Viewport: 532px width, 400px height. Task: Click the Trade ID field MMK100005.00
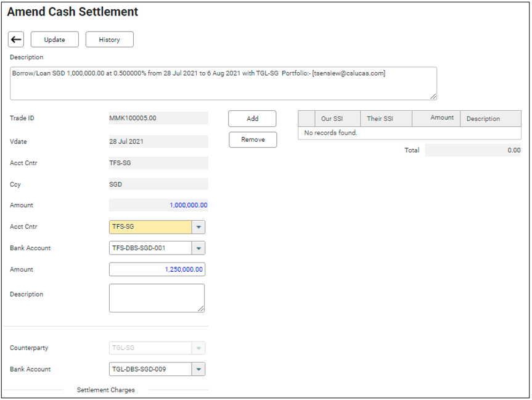(158, 118)
